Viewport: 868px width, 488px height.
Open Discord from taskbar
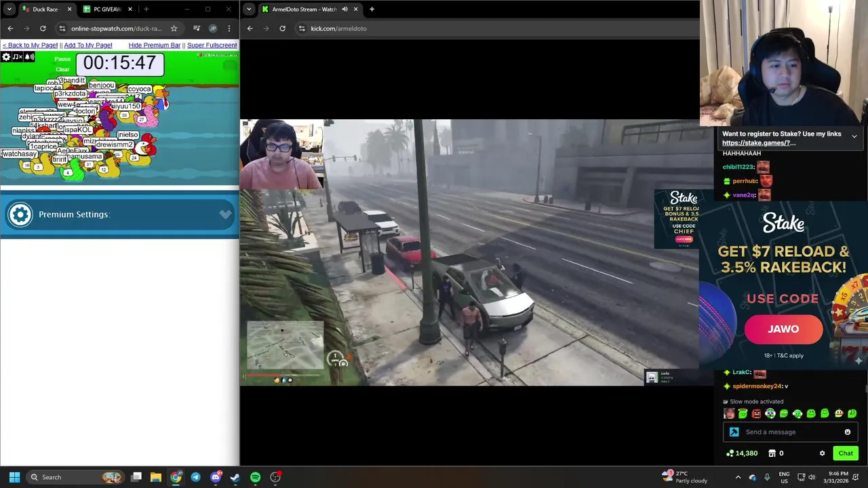point(216,477)
